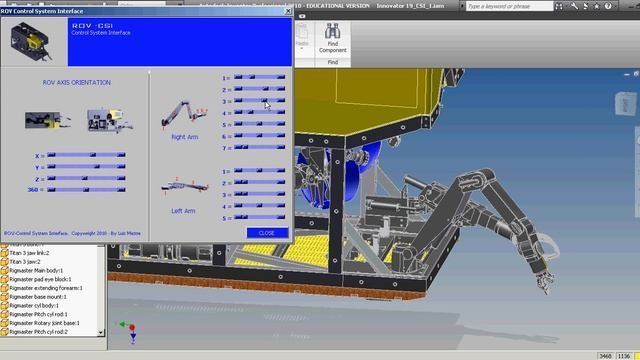Select Rigmaster Pitch cyl rod:2 tree item
Screen dimensions: 640x360
38,332
